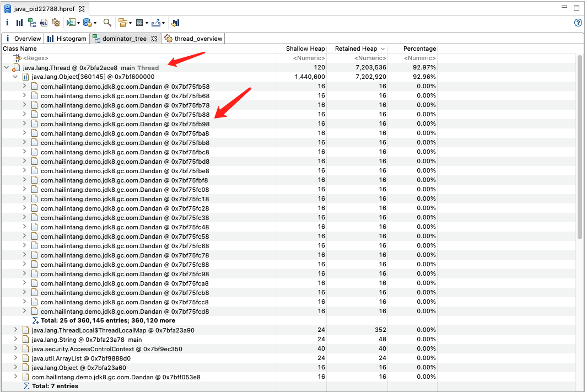Open the OQL Object Query Language editor
Image resolution: width=587 pixels, height=392 pixels.
pyautogui.click(x=44, y=23)
